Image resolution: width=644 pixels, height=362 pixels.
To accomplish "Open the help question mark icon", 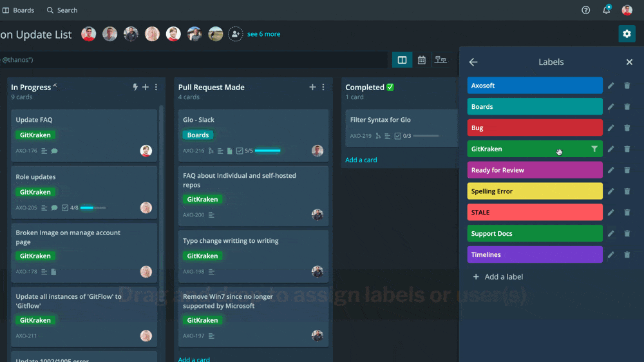I will [585, 10].
